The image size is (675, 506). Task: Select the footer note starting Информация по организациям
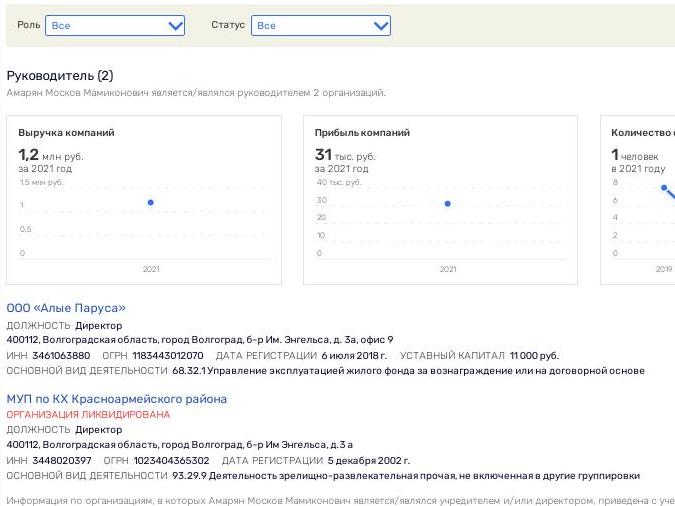341,500
